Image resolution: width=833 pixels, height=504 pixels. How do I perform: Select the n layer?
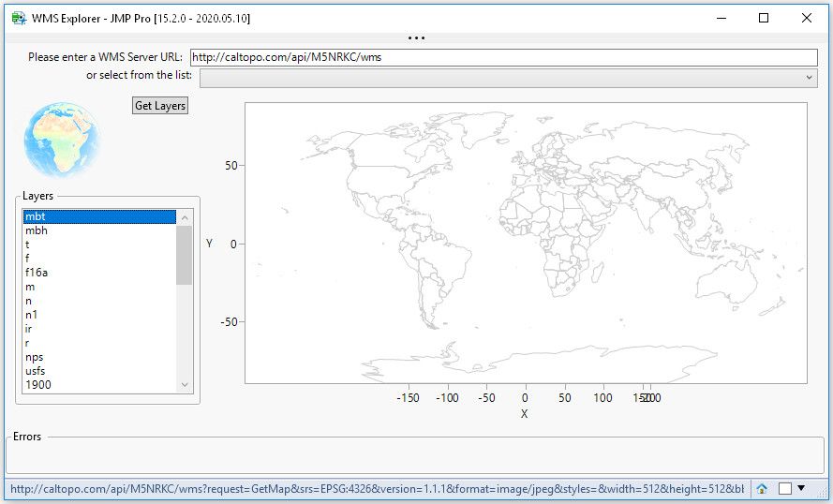(100, 301)
